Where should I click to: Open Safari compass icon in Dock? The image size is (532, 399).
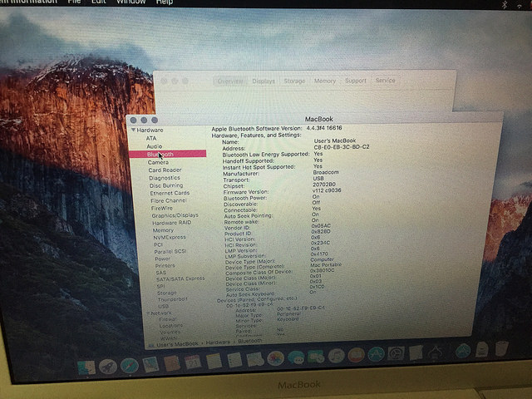coord(130,366)
